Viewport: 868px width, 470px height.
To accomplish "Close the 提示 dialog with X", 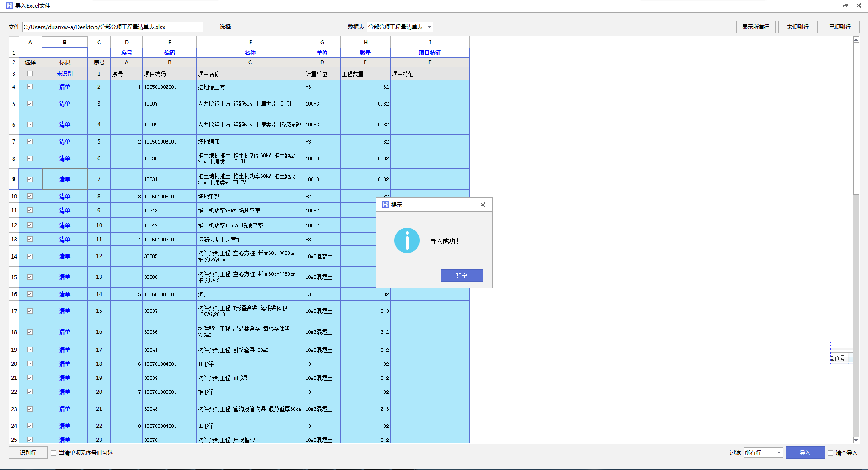I will click(x=483, y=205).
